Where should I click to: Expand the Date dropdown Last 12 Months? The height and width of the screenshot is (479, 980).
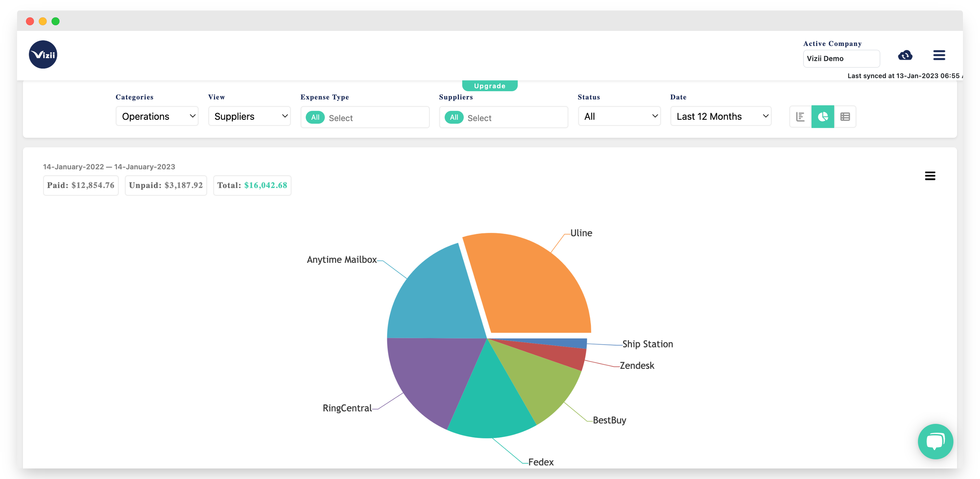pos(721,116)
